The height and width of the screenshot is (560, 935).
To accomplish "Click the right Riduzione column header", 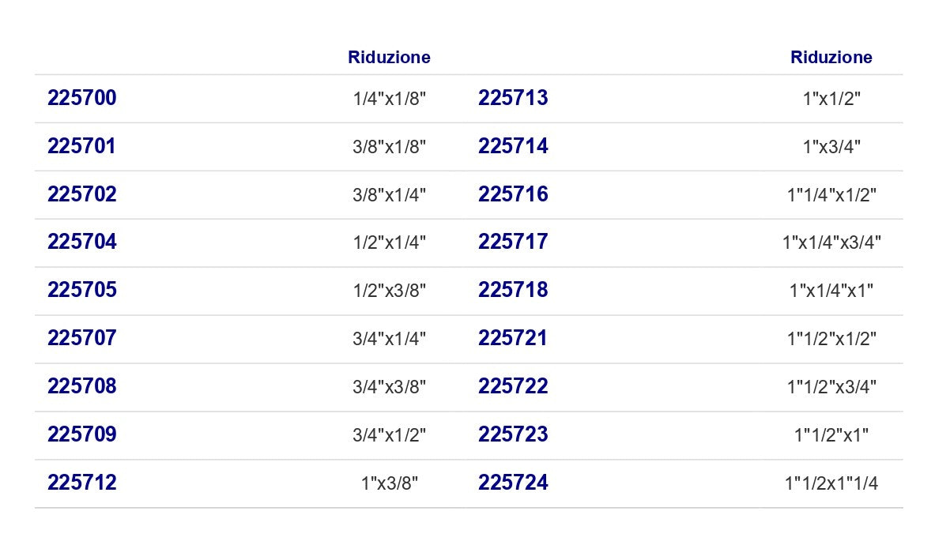I will 831,57.
